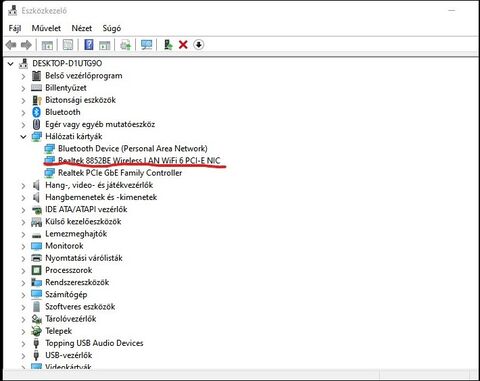480x381 pixels.
Task: Expand the Belső vezérlőprogram category
Action: [23, 76]
